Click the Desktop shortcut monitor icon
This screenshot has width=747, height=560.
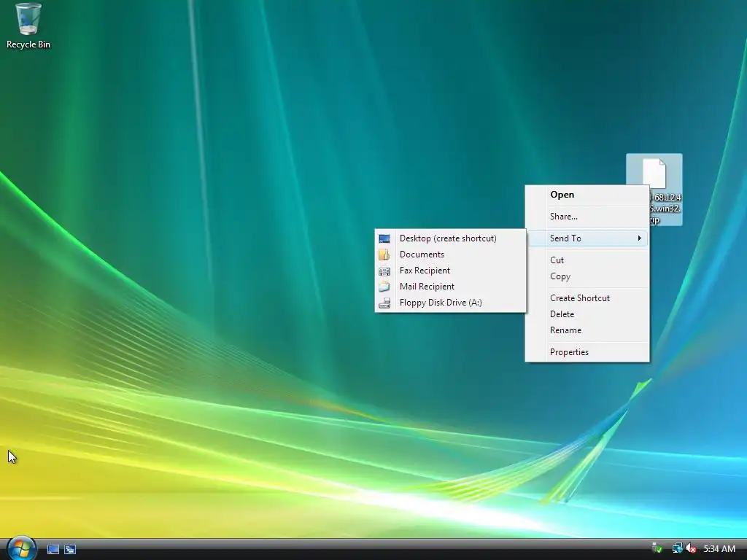(x=384, y=238)
